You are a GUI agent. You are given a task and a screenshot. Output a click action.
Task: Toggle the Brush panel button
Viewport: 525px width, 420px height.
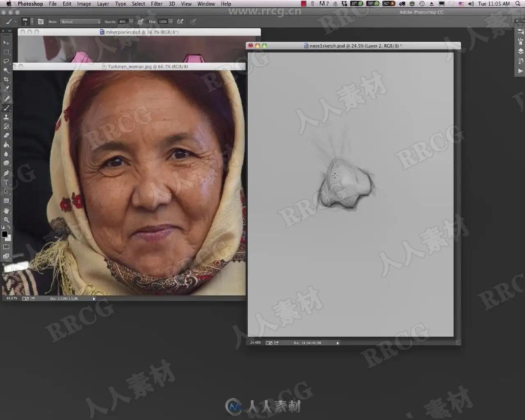(x=41, y=22)
